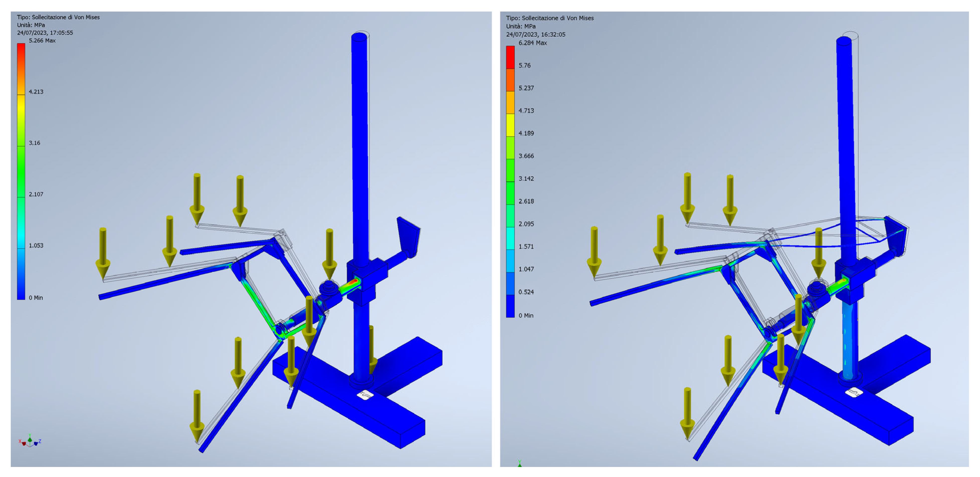Click the '5.266 Max' legend label
The height and width of the screenshot is (477, 980).
42,40
